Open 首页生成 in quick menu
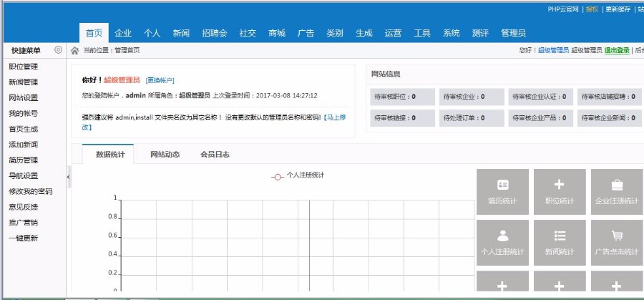 pyautogui.click(x=24, y=129)
